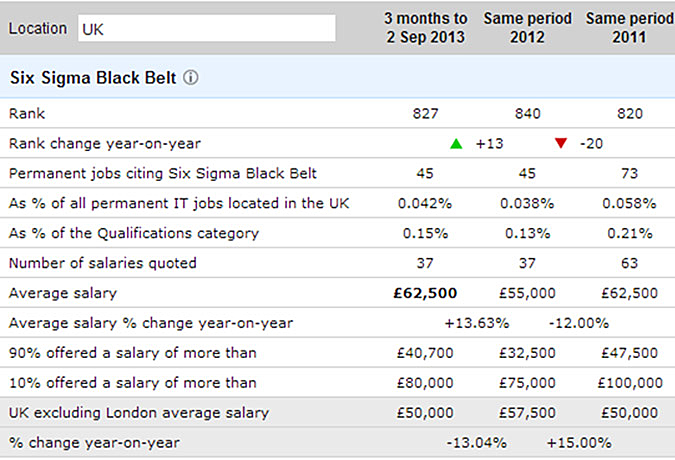Select the 'Same period 2012' column header
Image resolution: width=675 pixels, height=460 pixels.
(527, 28)
